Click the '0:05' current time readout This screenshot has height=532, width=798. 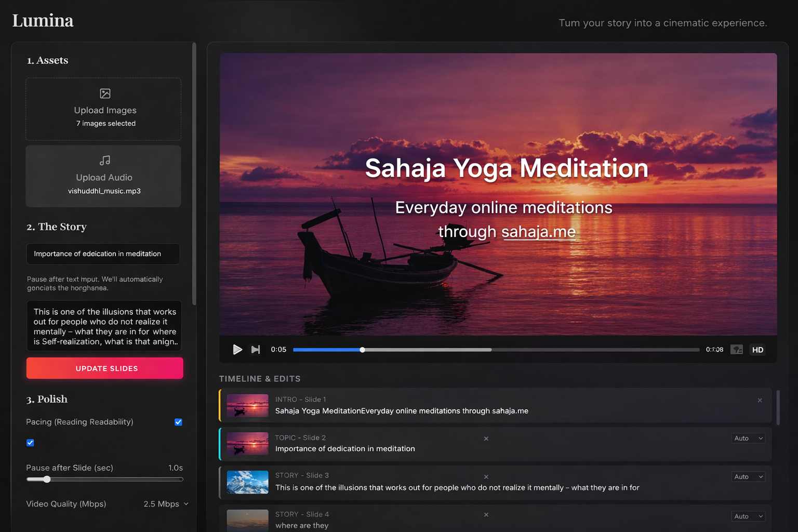(x=278, y=350)
